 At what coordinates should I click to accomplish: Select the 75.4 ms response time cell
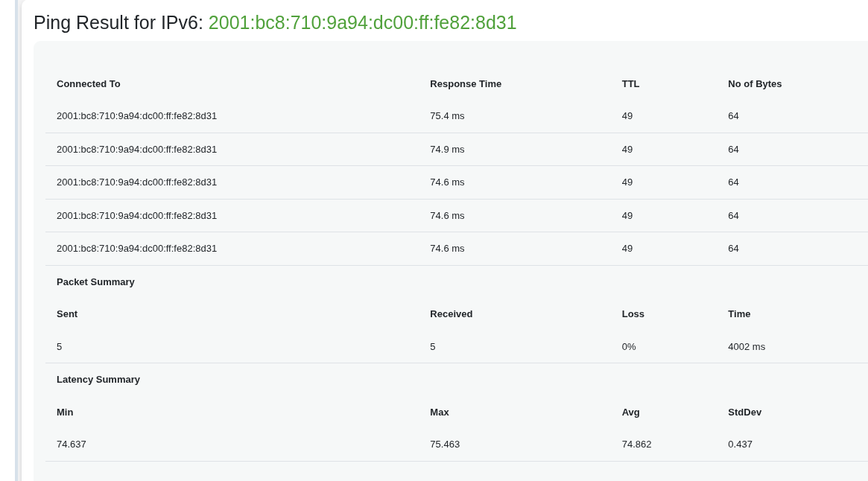(x=447, y=116)
